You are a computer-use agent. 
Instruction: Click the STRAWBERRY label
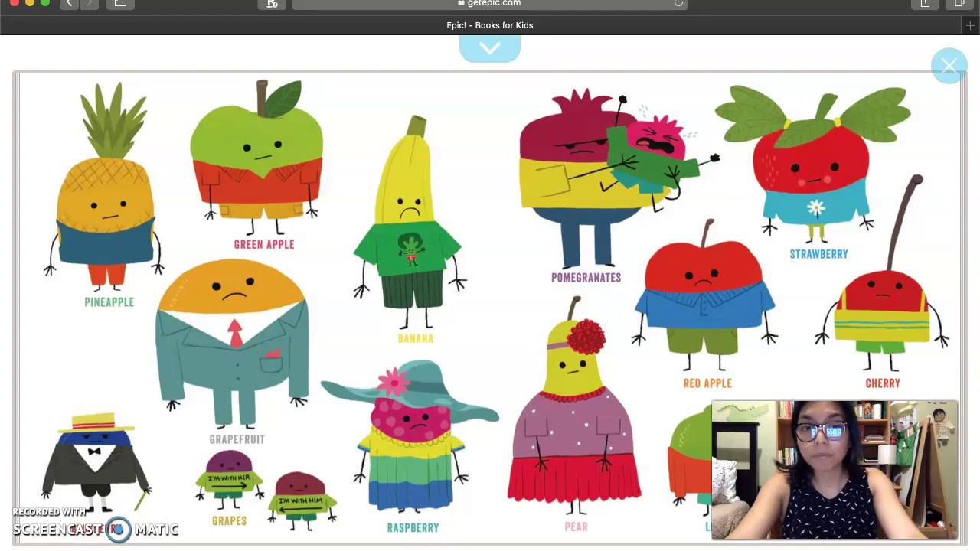pos(818,254)
